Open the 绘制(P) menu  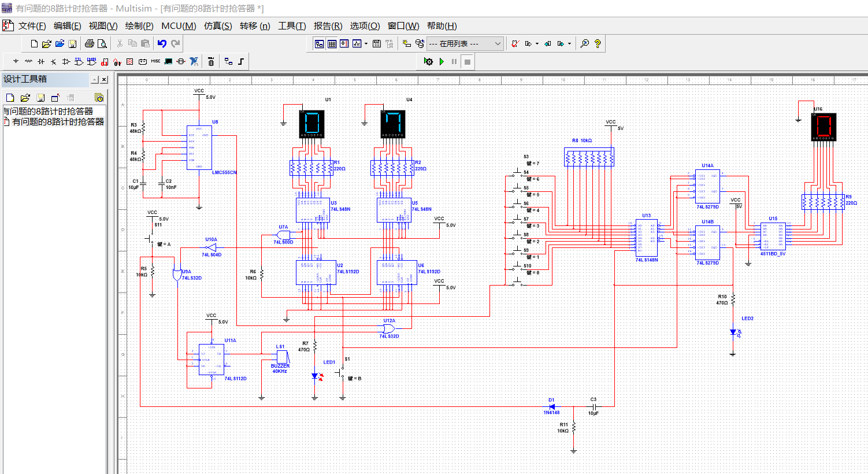(139, 26)
